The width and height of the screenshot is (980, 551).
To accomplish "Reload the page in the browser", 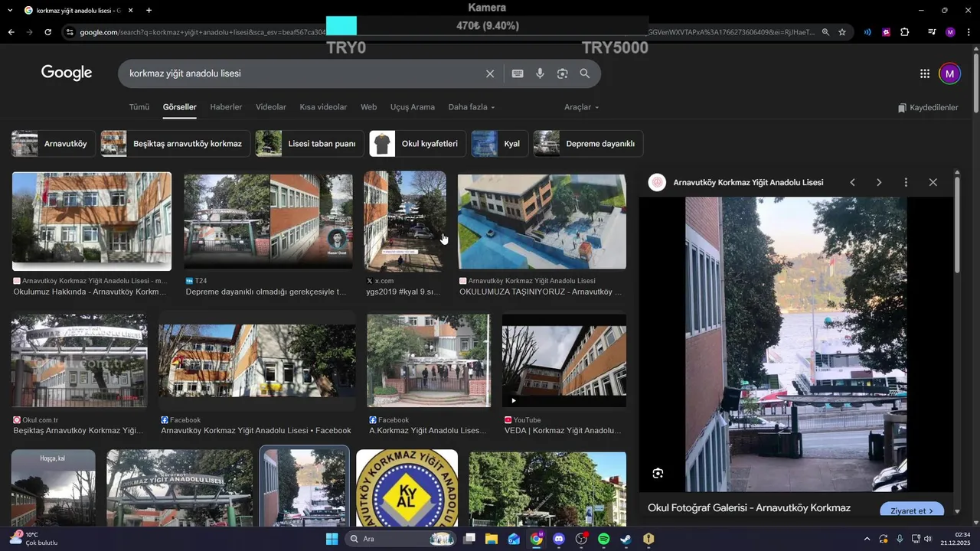I will point(47,32).
